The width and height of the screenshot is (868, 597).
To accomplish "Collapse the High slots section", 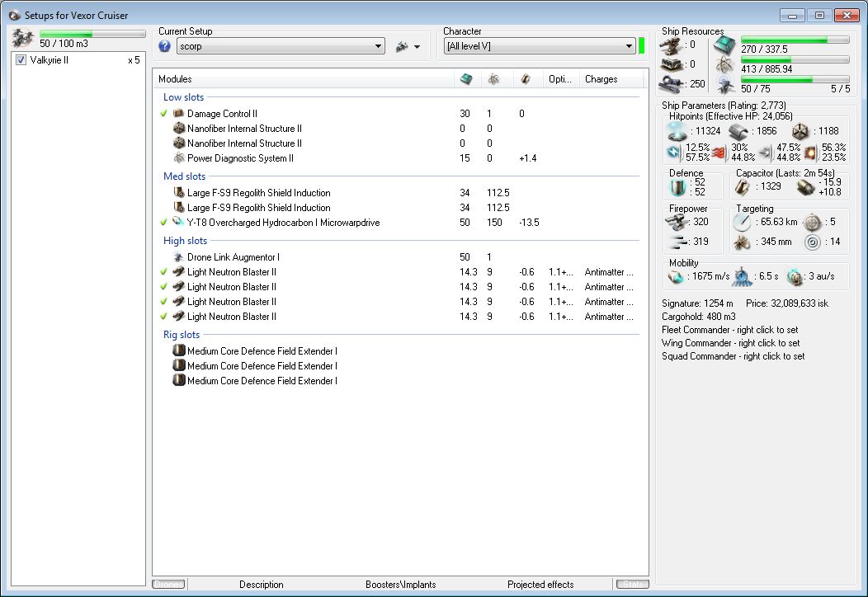I will (185, 241).
